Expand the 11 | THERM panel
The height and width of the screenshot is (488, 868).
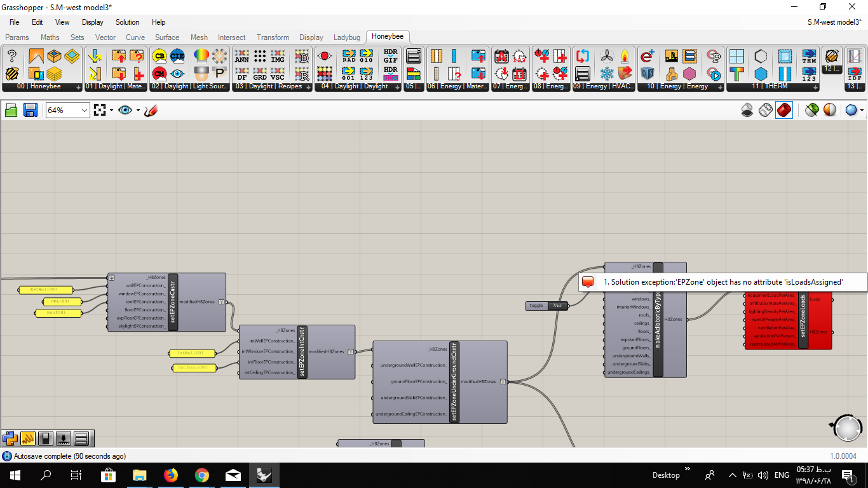point(772,86)
